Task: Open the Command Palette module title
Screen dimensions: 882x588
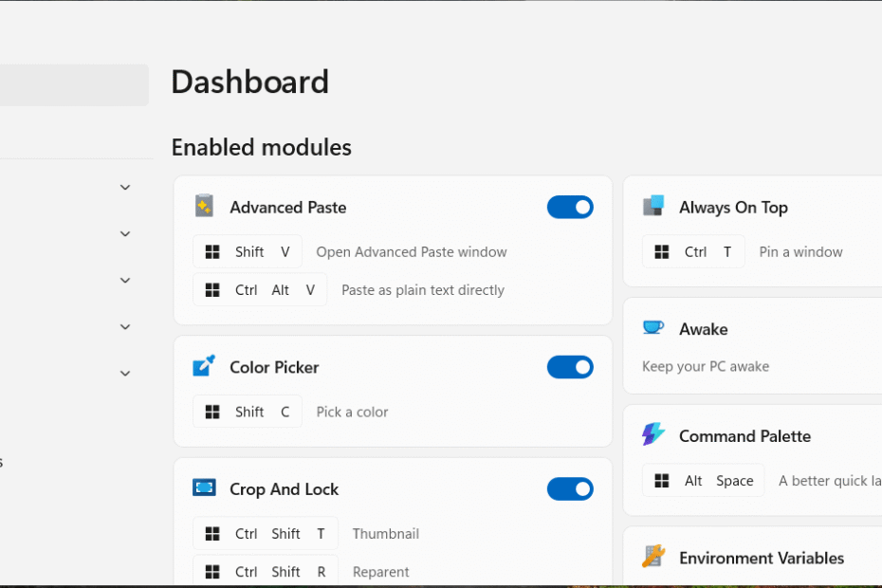Action: click(745, 436)
